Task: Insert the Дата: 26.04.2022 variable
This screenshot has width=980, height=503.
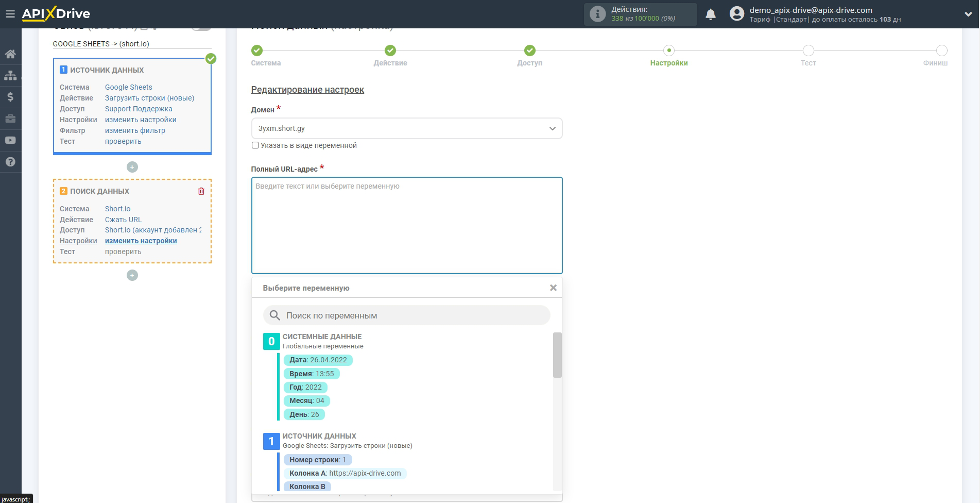Action: 318,360
